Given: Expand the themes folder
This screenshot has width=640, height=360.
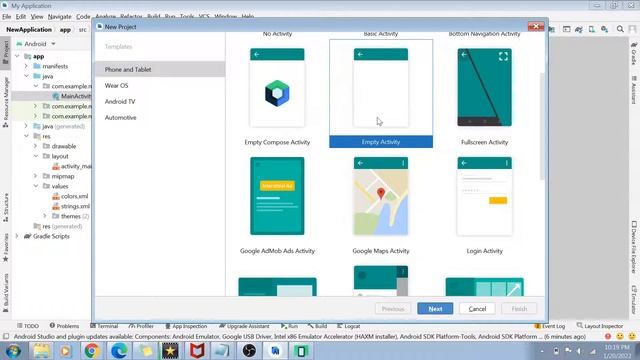Looking at the screenshot, I should [45, 216].
